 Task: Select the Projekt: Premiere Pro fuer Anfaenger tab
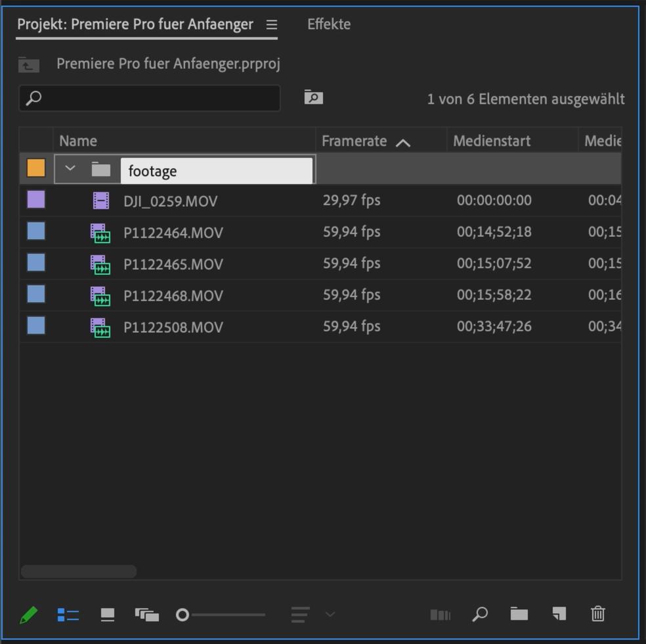[x=135, y=24]
